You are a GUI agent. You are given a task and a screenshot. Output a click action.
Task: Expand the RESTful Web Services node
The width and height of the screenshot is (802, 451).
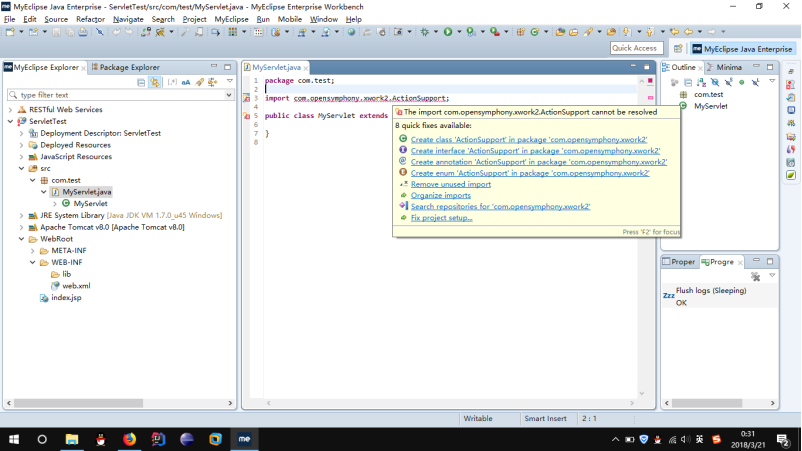tap(10, 110)
